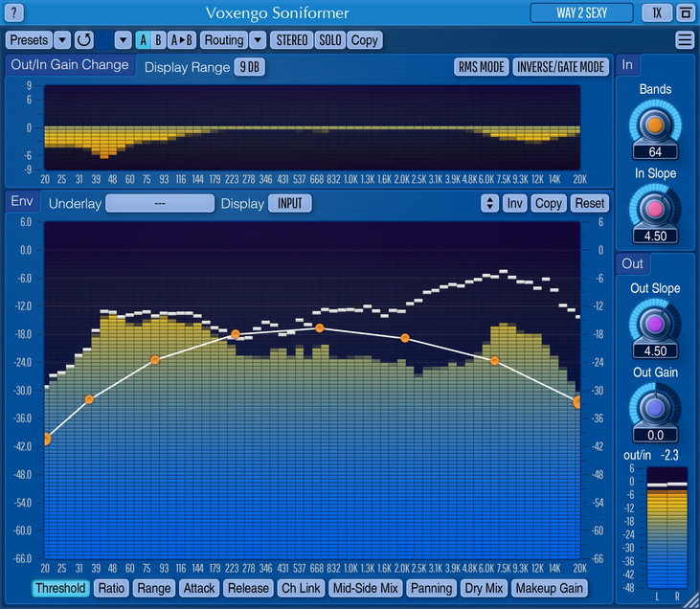Open the WAY 2 SEXY instance name field

[581, 12]
